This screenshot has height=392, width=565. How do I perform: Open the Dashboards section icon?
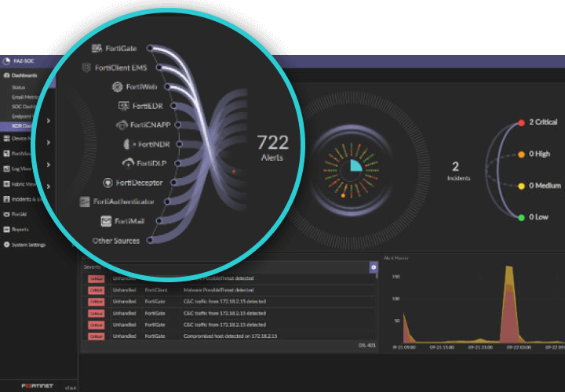(6, 75)
